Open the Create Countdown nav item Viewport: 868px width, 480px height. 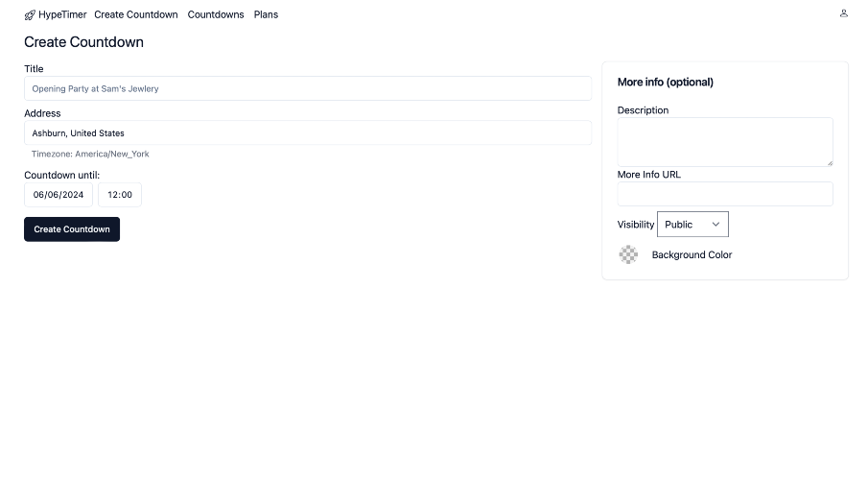click(x=135, y=15)
